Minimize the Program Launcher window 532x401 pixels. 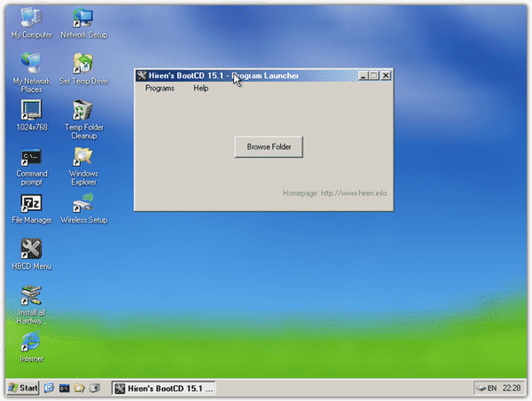click(x=363, y=75)
